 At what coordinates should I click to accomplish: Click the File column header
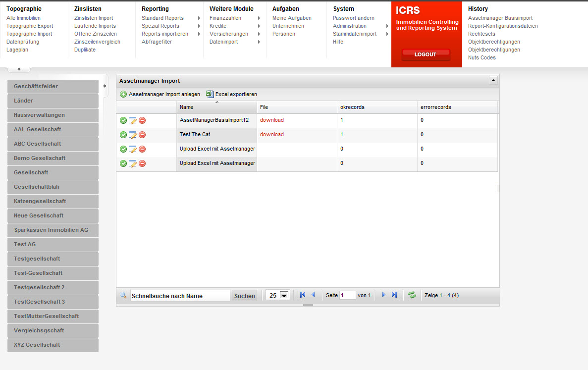(x=297, y=107)
